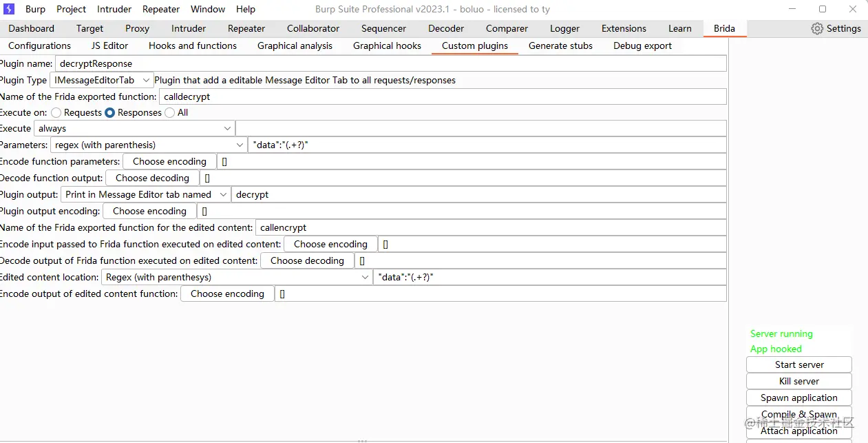The height and width of the screenshot is (443, 868).
Task: Switch to the Logger tab
Action: (564, 28)
